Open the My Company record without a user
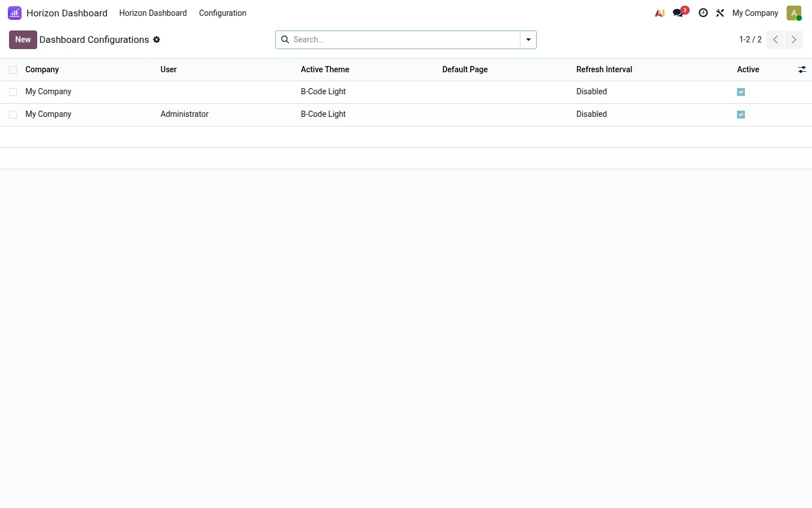This screenshot has height=508, width=812. [x=48, y=91]
